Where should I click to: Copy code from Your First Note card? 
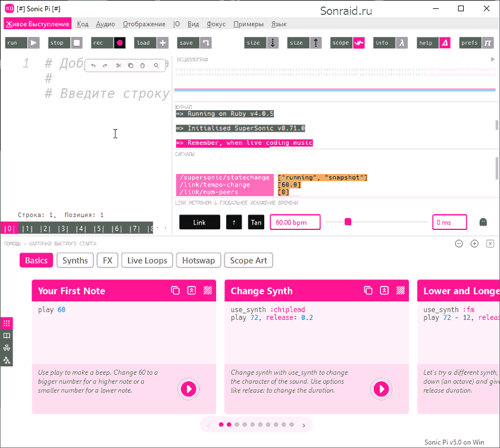tap(176, 290)
